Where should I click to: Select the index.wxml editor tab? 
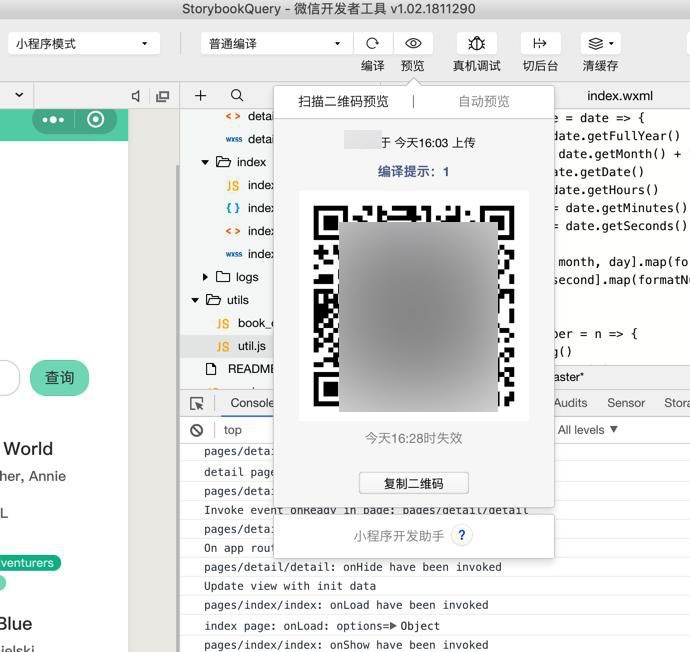[620, 96]
